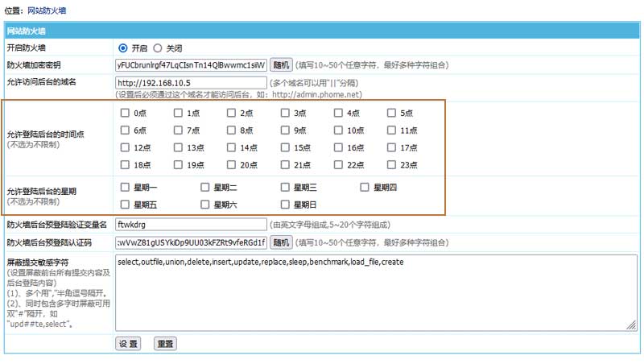Enable the 14点 time checkbox
Screen dimensions: 644x364
231,147
